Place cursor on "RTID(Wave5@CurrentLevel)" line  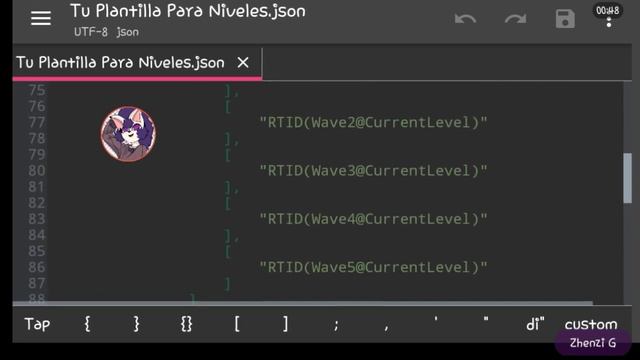click(x=373, y=267)
